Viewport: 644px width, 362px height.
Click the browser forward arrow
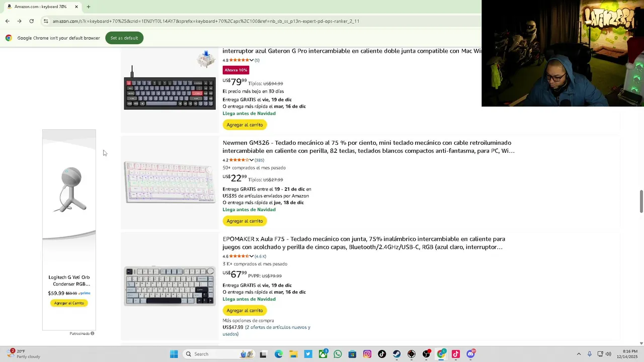[x=19, y=21]
